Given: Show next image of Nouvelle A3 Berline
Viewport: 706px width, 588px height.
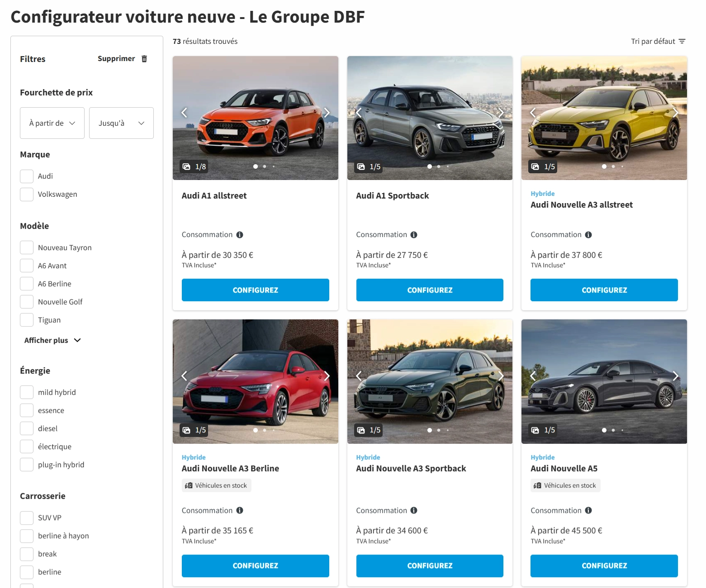Looking at the screenshot, I should click(327, 376).
